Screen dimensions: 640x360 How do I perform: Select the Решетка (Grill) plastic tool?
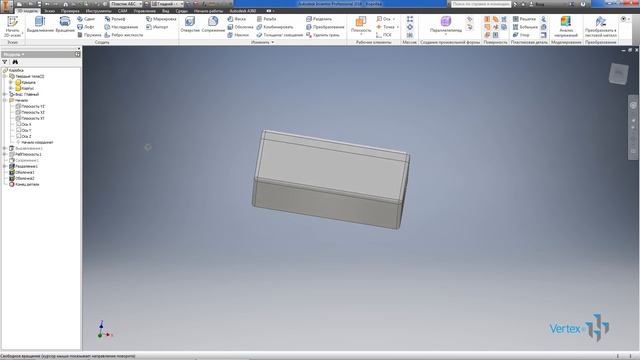524,19
